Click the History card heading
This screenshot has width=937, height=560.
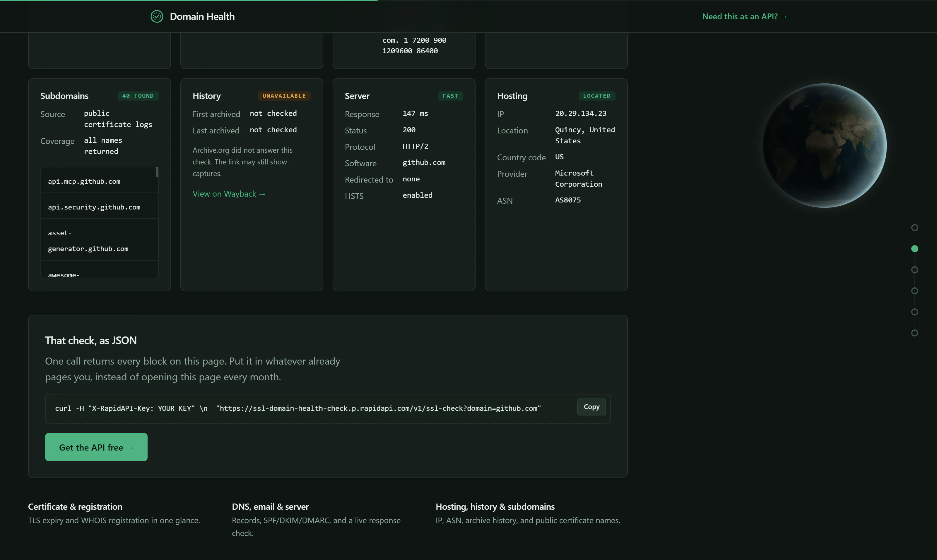tap(207, 96)
